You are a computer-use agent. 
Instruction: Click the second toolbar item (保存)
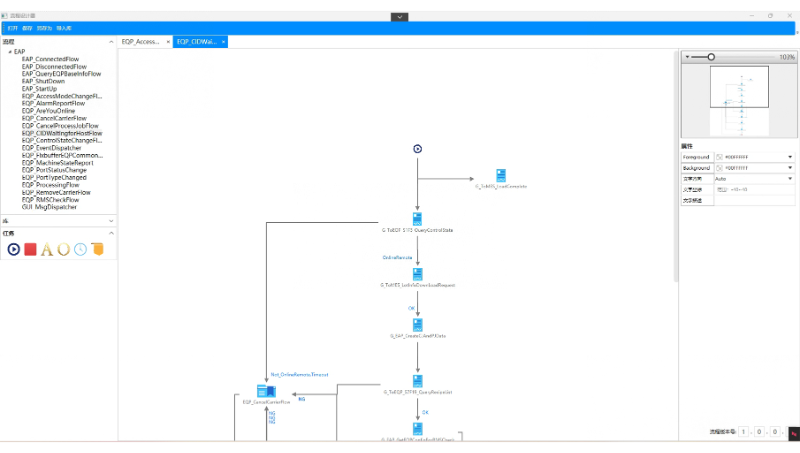pos(27,28)
